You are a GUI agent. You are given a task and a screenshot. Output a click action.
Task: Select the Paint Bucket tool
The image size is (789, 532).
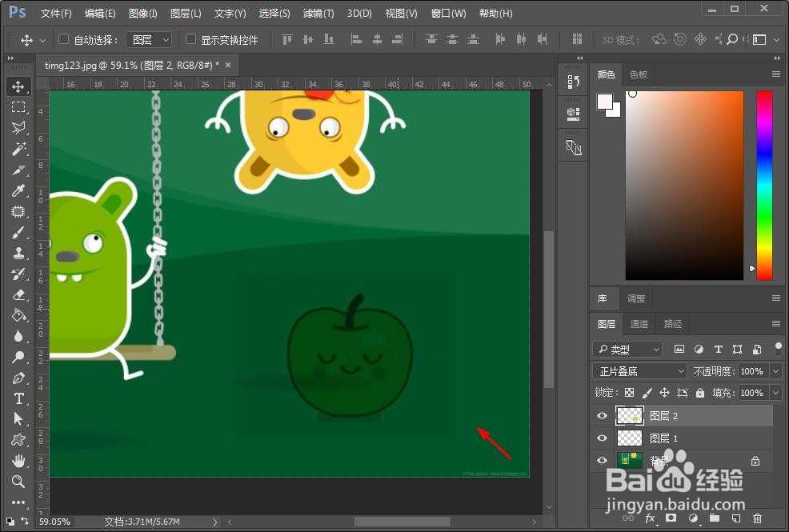pyautogui.click(x=18, y=315)
